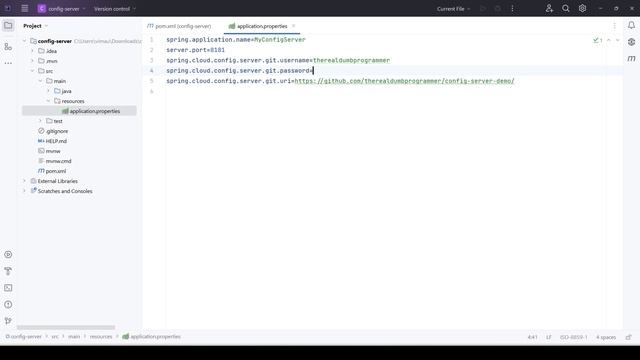The width and height of the screenshot is (640, 360).
Task: Select the mvnw file
Action: [53, 151]
